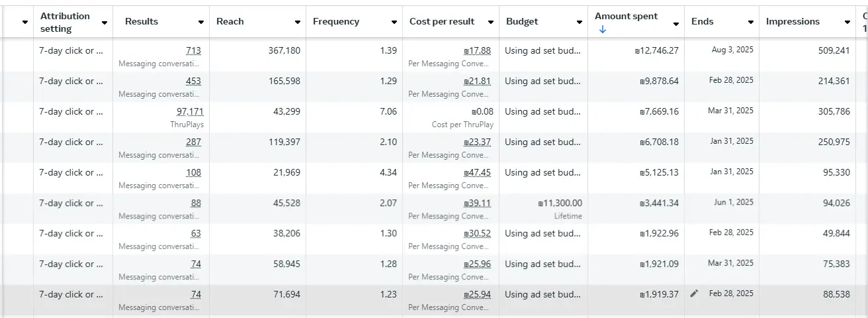Expand the Frequency column dropdown caret
The image size is (868, 318).
[394, 23]
